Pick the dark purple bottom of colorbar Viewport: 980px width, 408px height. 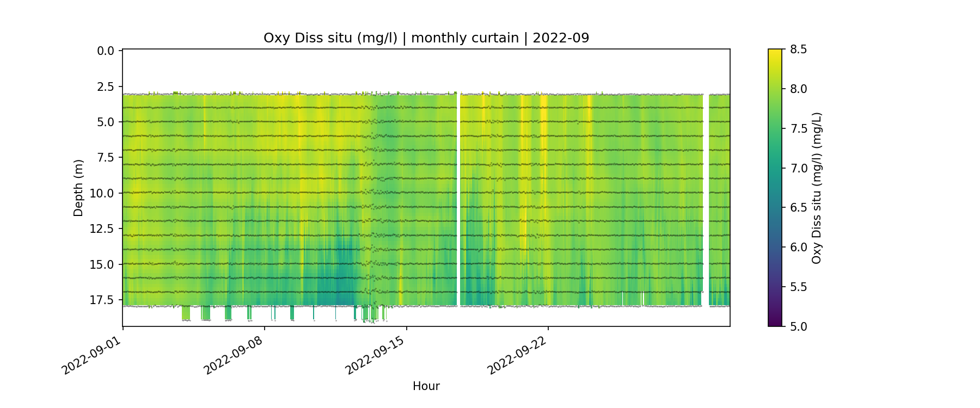pyautogui.click(x=775, y=323)
